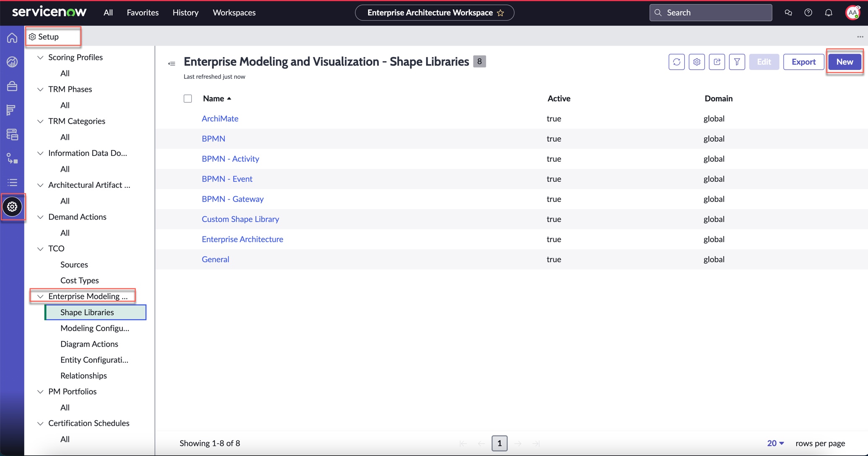Check the select-all rows checkbox
Viewport: 868px width, 456px height.
coord(188,98)
